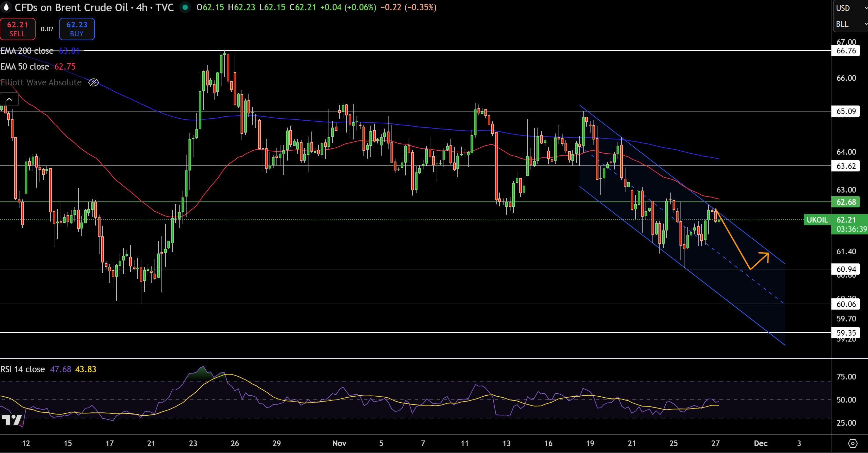
Task: Select the EMA 50 close indicator label
Action: click(x=24, y=67)
